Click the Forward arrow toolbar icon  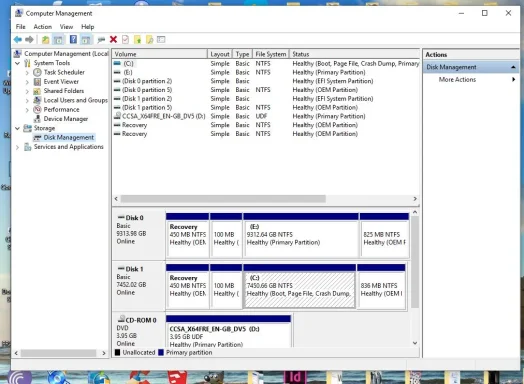[x=29, y=40]
